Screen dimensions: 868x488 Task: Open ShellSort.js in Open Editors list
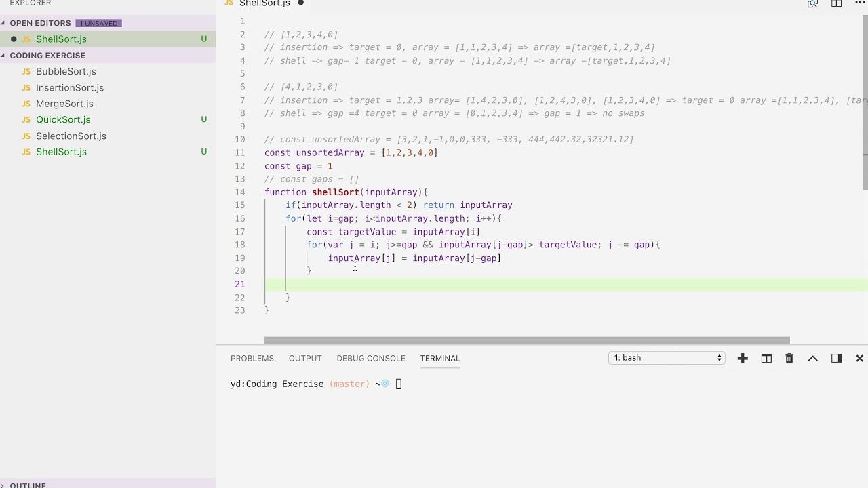[x=61, y=39]
